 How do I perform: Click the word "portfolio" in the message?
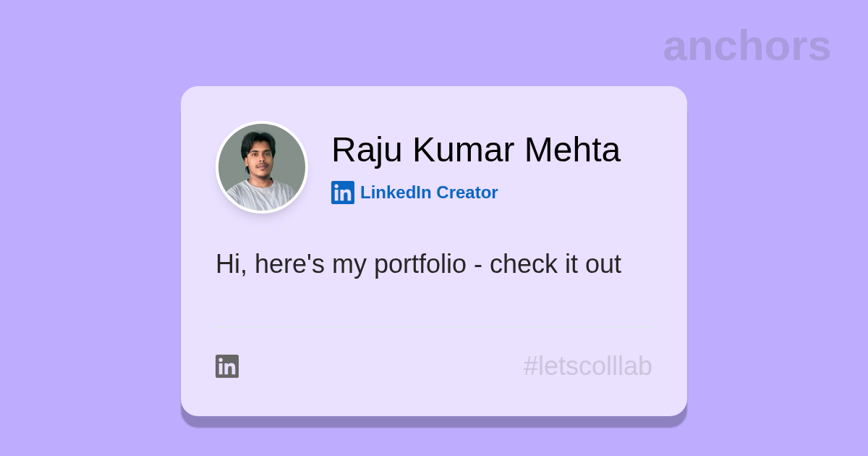[420, 264]
